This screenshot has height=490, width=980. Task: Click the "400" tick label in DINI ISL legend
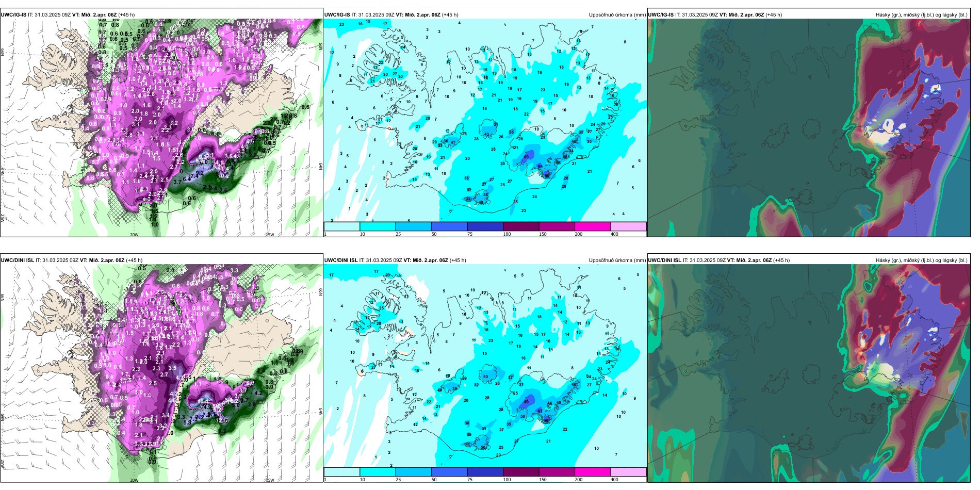pyautogui.click(x=614, y=480)
